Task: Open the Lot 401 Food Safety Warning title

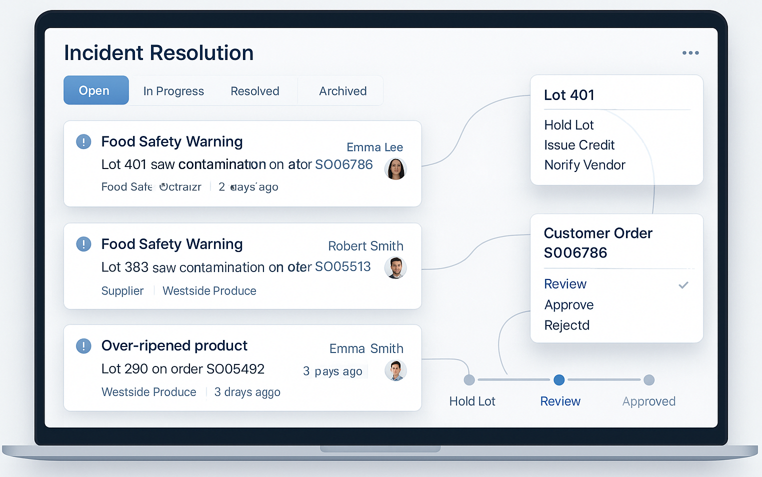Action: click(x=172, y=141)
